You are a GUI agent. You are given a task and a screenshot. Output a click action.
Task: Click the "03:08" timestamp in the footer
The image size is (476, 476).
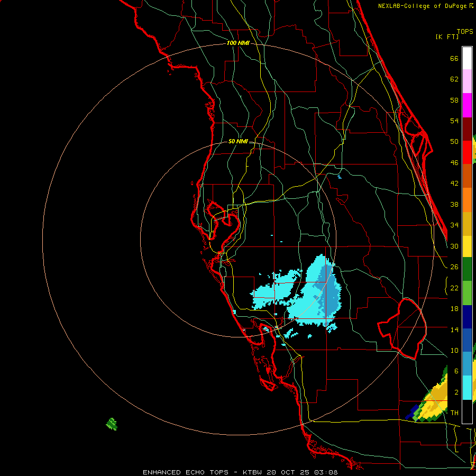point(326,472)
